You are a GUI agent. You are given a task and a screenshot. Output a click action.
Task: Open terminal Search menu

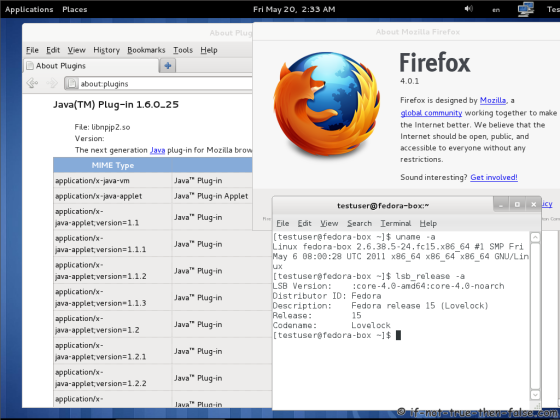(x=359, y=223)
